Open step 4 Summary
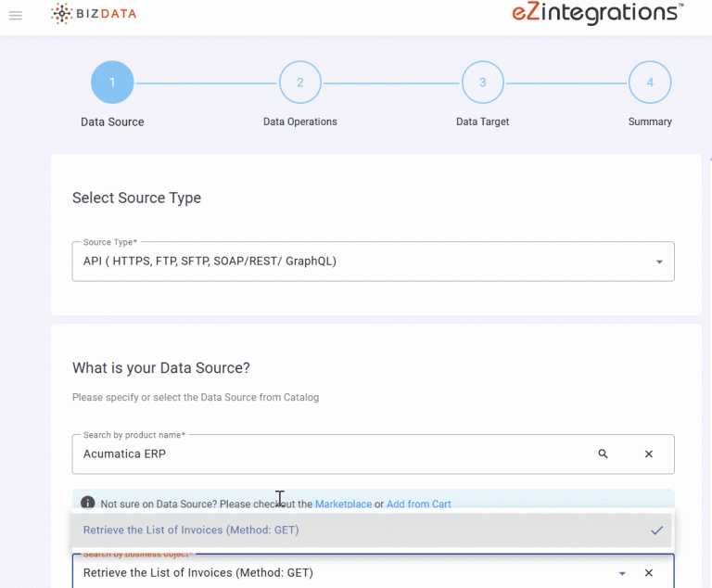Viewport: 712px width, 588px height. tap(650, 83)
